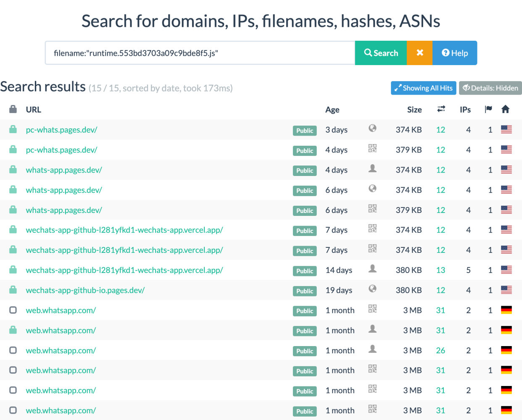Screen dimensions: 522x420
Task: Click the home icon in the table header
Action: point(506,109)
